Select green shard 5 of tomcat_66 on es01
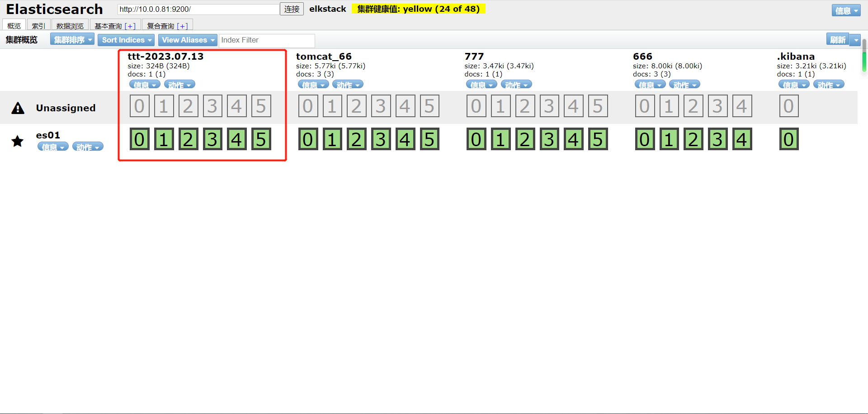 (x=429, y=139)
